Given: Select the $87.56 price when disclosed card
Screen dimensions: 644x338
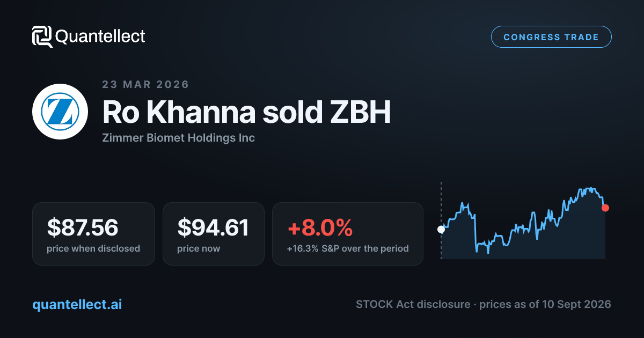Looking at the screenshot, I should [x=93, y=234].
